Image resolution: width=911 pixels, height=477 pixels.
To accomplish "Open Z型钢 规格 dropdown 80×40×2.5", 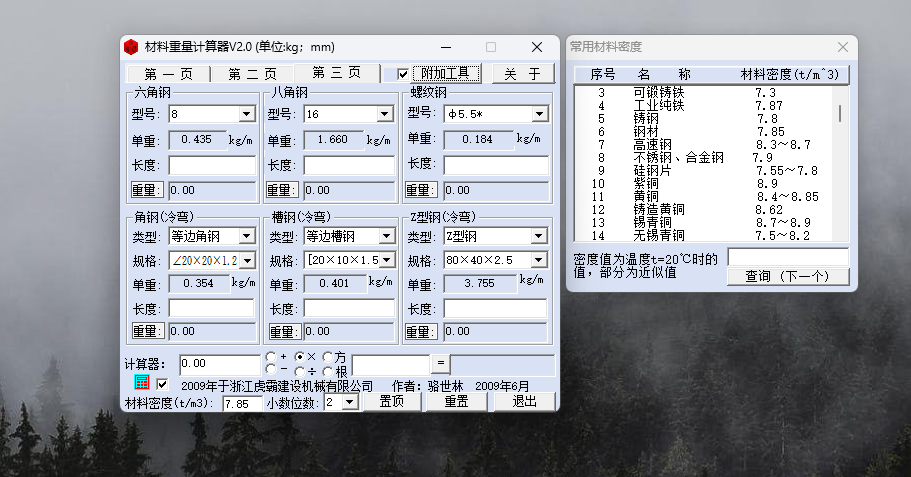I will click(x=538, y=260).
